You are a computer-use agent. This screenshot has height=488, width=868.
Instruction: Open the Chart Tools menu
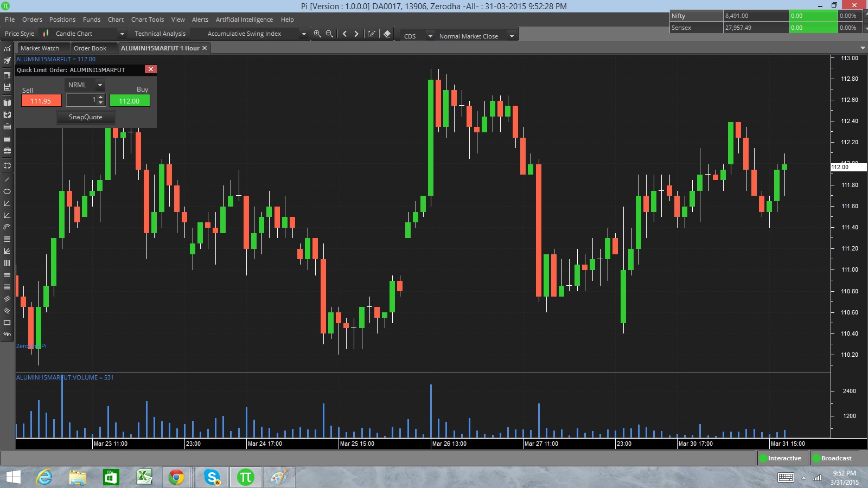click(148, 20)
